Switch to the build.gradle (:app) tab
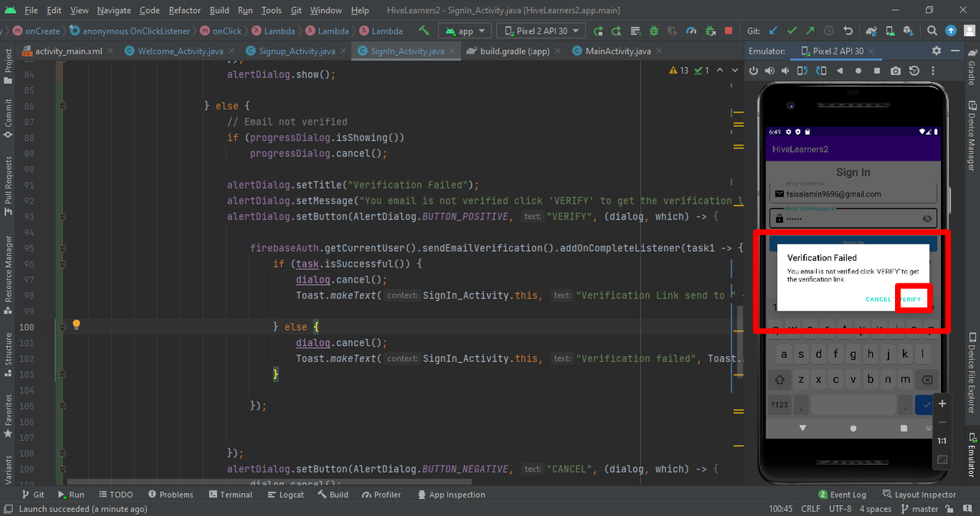 [514, 51]
